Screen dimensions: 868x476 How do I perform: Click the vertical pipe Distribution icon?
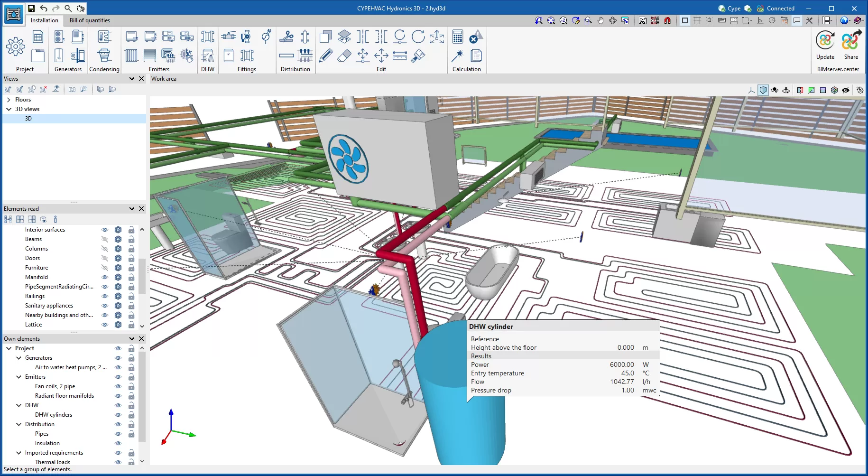pos(305,37)
